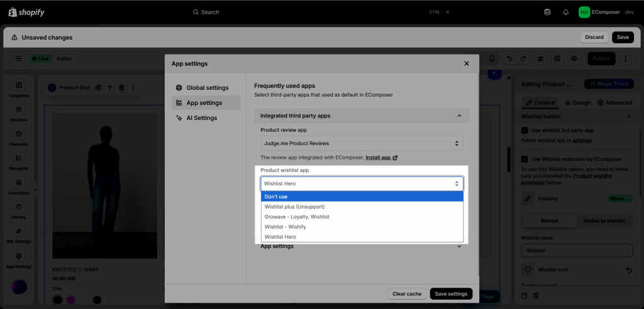This screenshot has height=309, width=644.
Task: Open the Templates sidebar panel
Action: pyautogui.click(x=19, y=89)
